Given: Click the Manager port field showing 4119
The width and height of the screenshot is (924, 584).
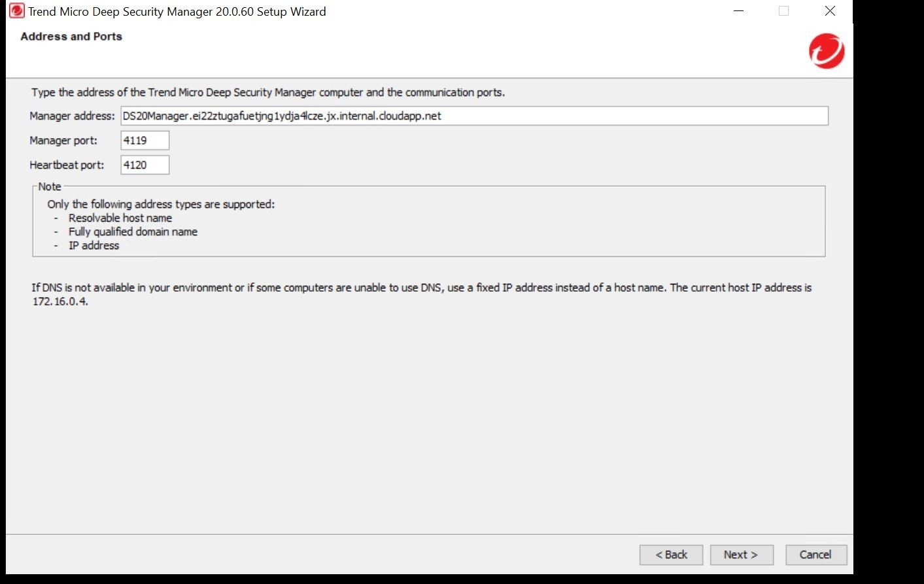Looking at the screenshot, I should 145,140.
